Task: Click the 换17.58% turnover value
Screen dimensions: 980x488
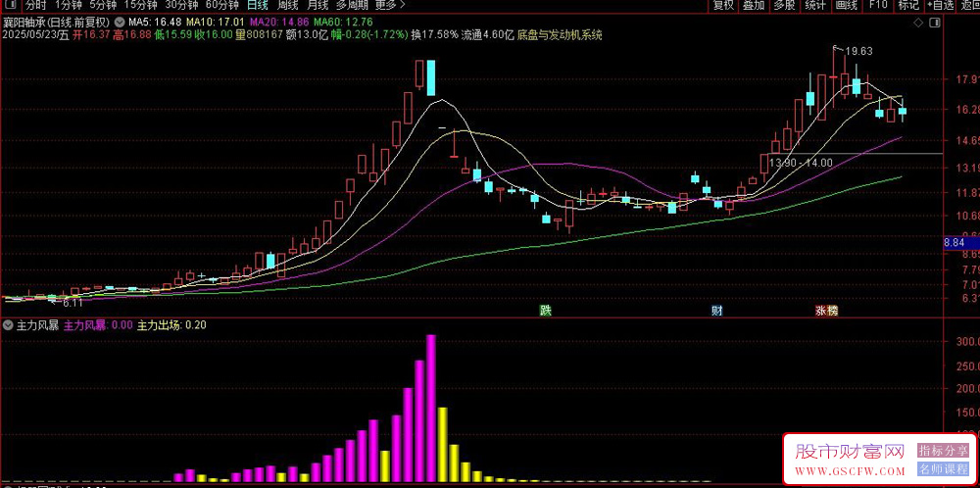Action: (434, 35)
